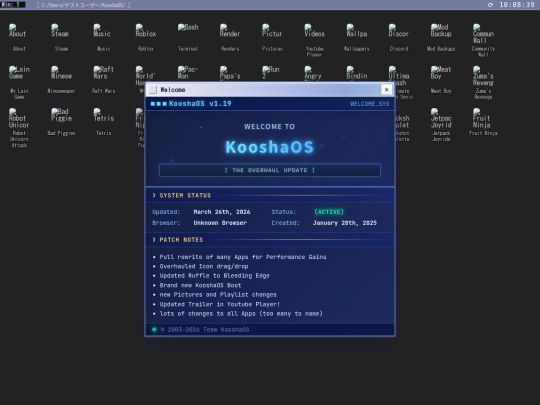Launch the Run 2 icon
Viewport: 540px width, 405px height.
pyautogui.click(x=271, y=73)
